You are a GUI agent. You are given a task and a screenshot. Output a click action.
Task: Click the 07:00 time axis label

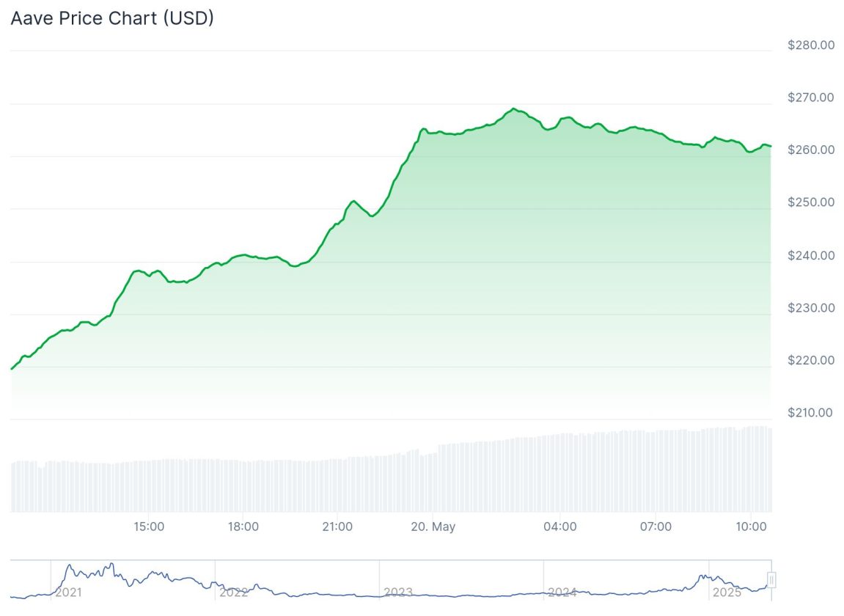pos(656,527)
